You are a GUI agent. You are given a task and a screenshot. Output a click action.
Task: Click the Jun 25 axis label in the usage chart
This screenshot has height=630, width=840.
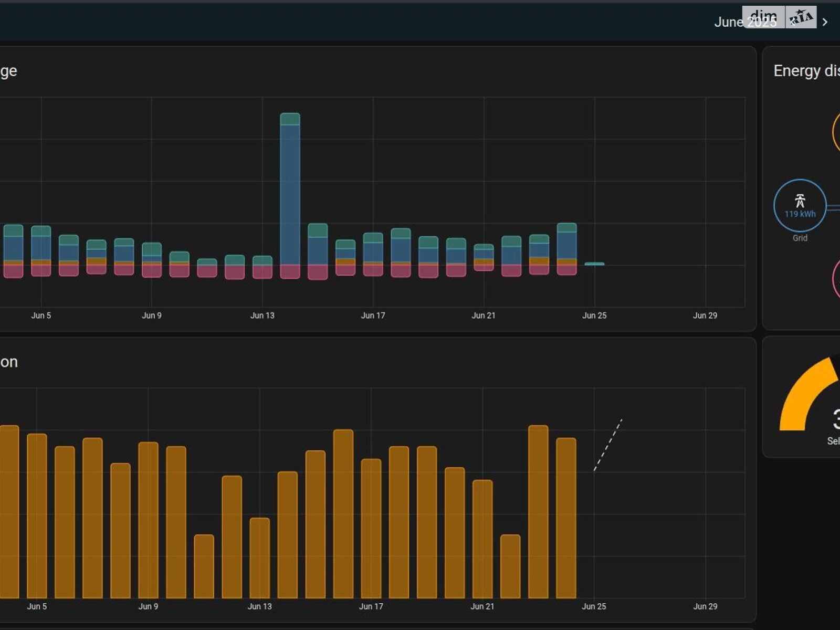pos(594,316)
